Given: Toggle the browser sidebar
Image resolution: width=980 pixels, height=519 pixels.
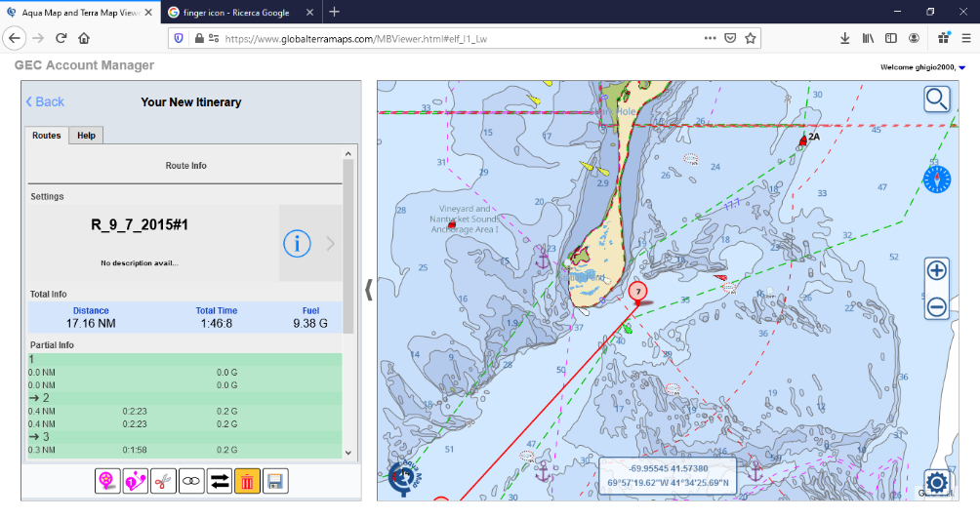Looking at the screenshot, I should (891, 38).
